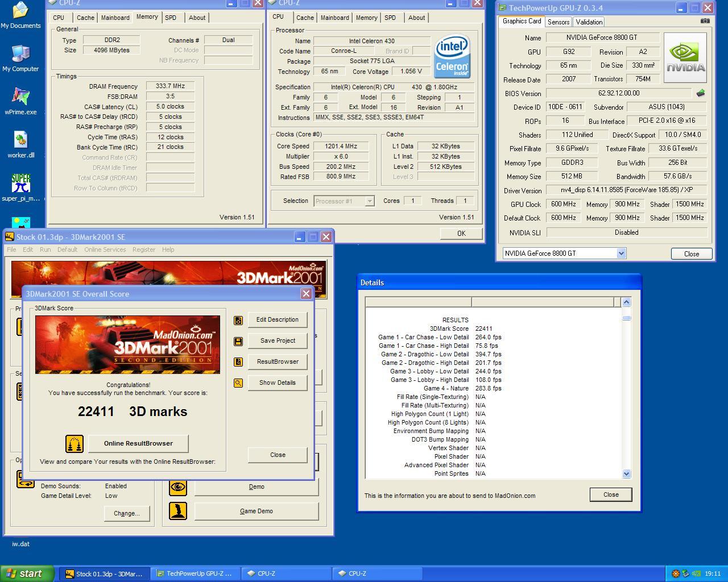Click the 3DMark2001 SE title bar icon

tap(10, 237)
